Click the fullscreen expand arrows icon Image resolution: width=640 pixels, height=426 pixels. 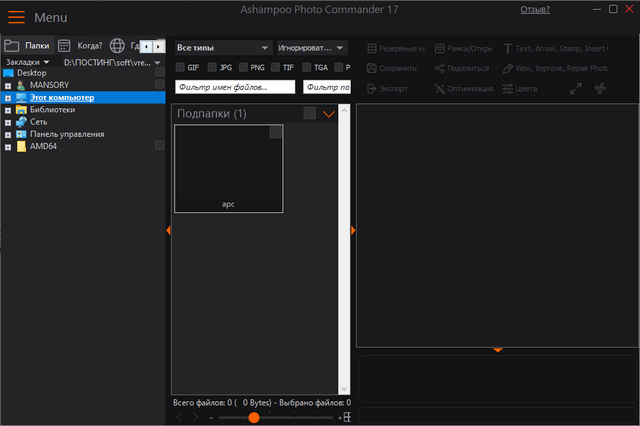click(x=576, y=89)
